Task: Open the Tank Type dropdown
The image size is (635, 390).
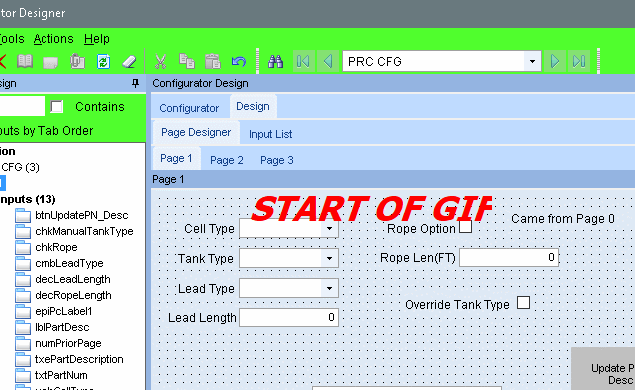Action: point(329,258)
